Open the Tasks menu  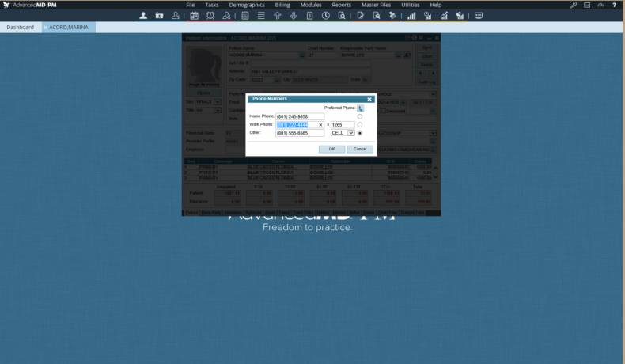coord(212,5)
